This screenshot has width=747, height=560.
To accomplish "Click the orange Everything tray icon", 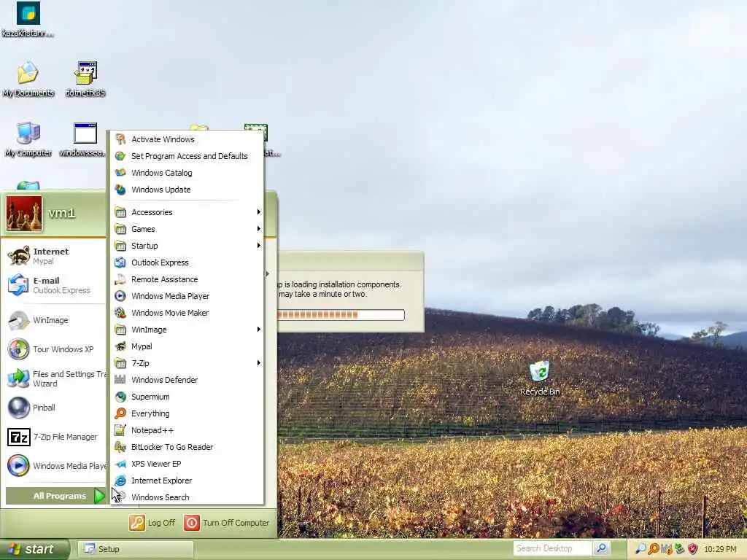I will (654, 549).
